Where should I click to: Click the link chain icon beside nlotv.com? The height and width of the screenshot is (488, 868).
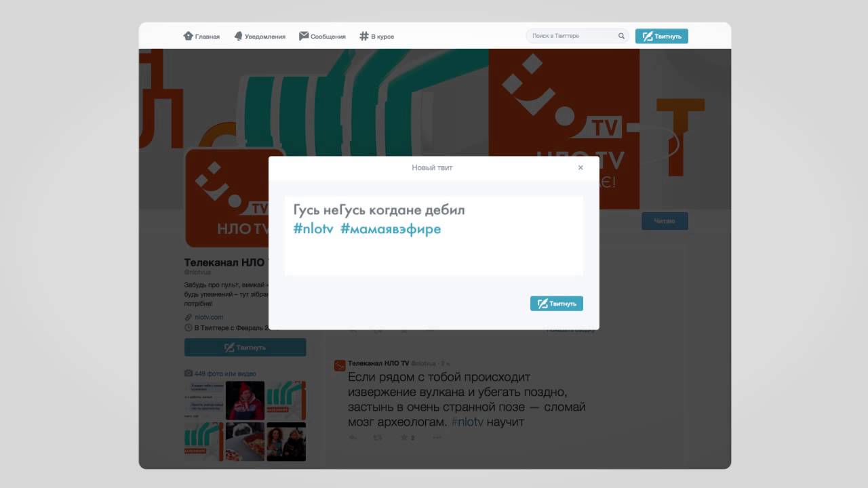[189, 317]
